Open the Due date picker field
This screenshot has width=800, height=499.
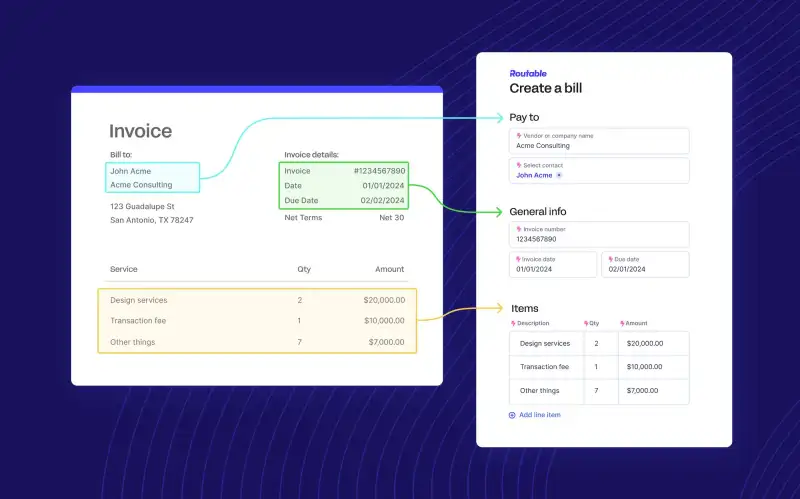click(x=646, y=264)
